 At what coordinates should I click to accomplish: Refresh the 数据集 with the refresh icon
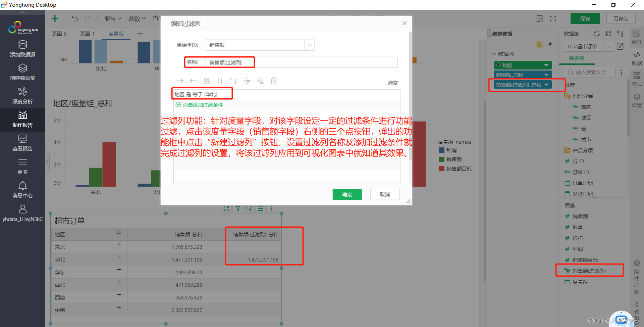596,34
